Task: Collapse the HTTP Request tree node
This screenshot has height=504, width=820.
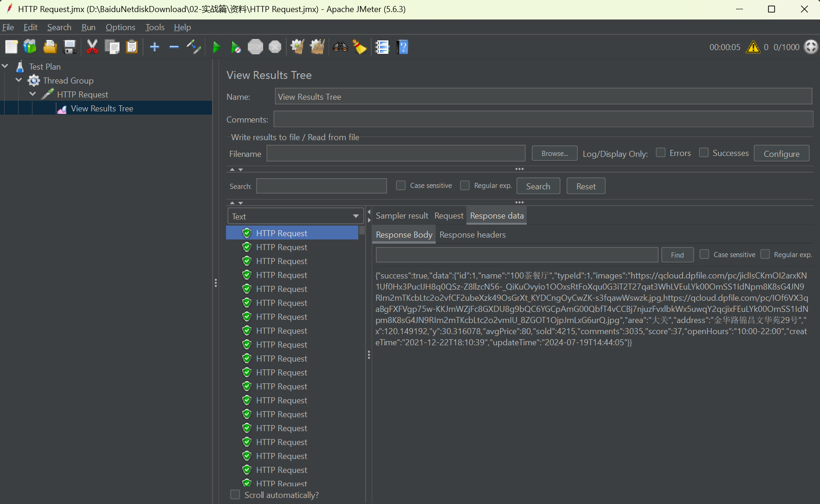Action: 33,94
